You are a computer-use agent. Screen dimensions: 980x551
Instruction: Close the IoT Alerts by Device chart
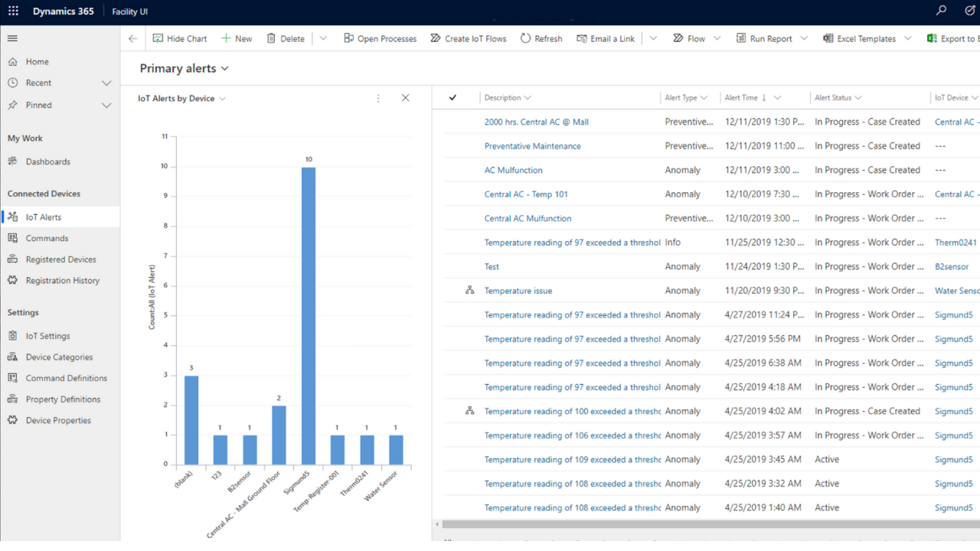[x=405, y=98]
